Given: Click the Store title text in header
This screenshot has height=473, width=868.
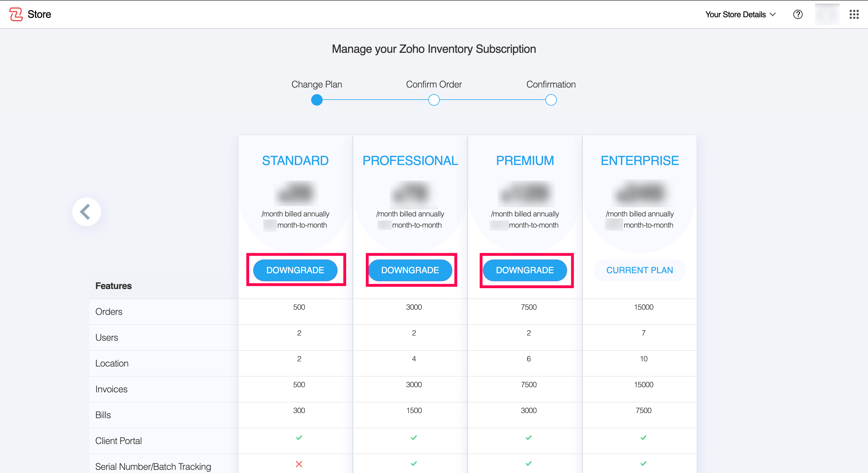Looking at the screenshot, I should 39,14.
